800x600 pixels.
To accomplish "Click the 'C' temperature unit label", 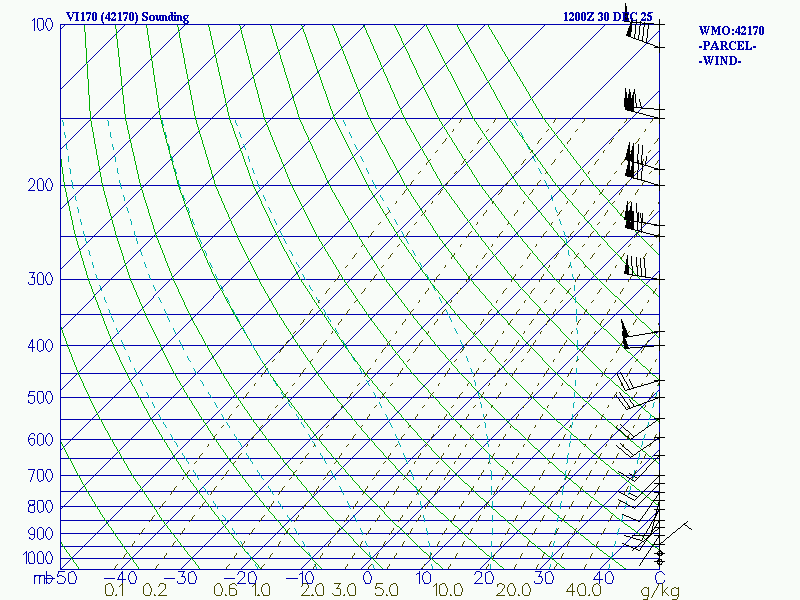I will click(660, 578).
